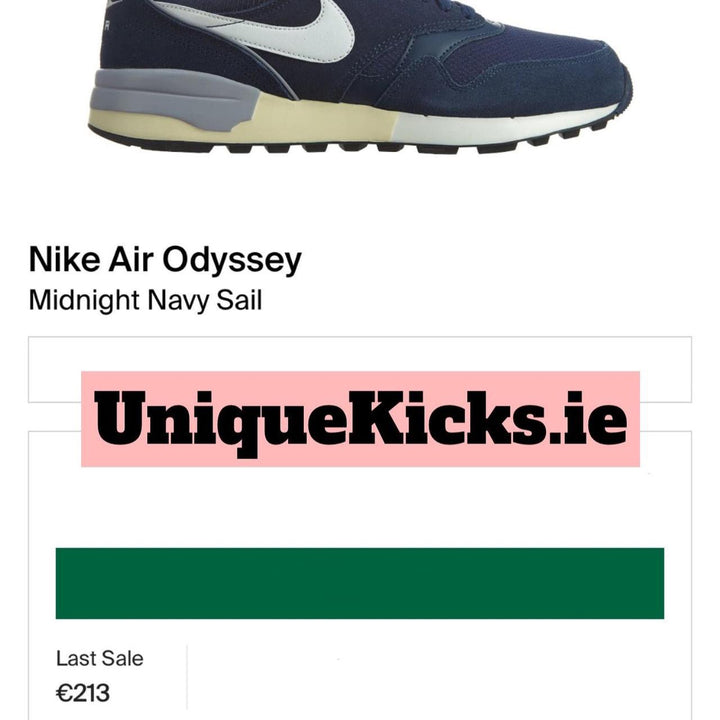720x720 pixels.
Task: Visit the UniqueKicks.ie pink banner
Action: (360, 419)
